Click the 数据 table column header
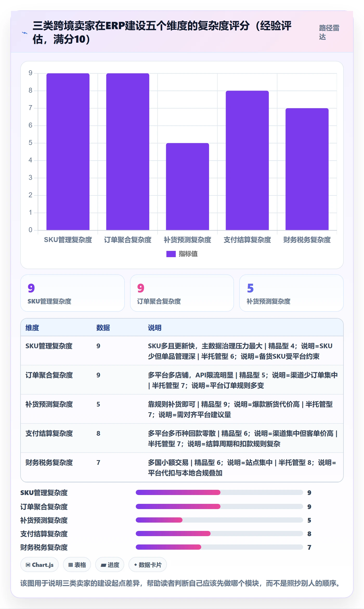The image size is (364, 609). 103,328
